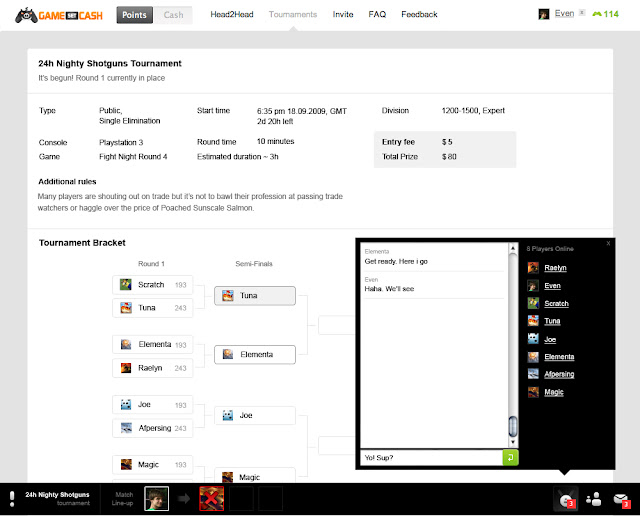Image resolution: width=640 pixels, height=516 pixels.
Task: Click Joe's avatar icon in Round 1
Action: pos(126,405)
